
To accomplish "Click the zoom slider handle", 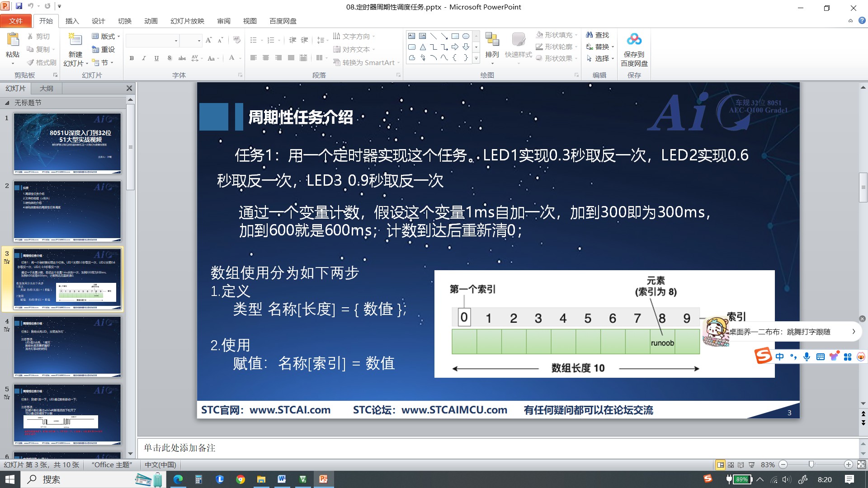I will click(811, 465).
